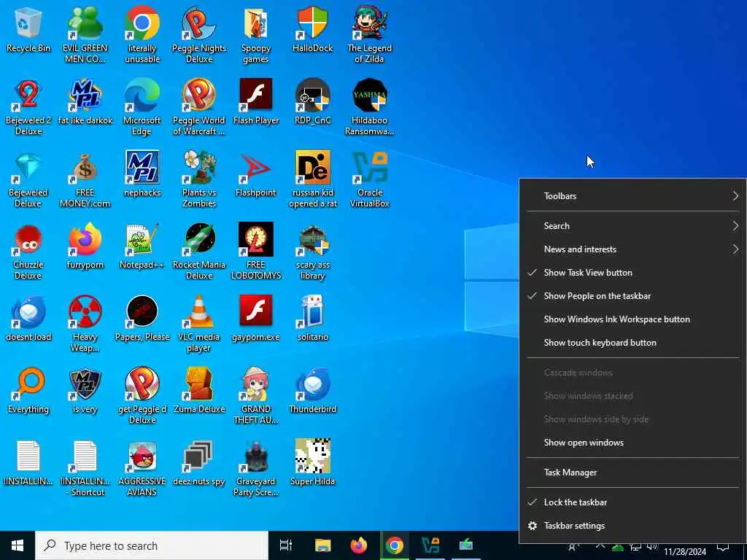Open Taskbar settings menu entry

coord(632,525)
